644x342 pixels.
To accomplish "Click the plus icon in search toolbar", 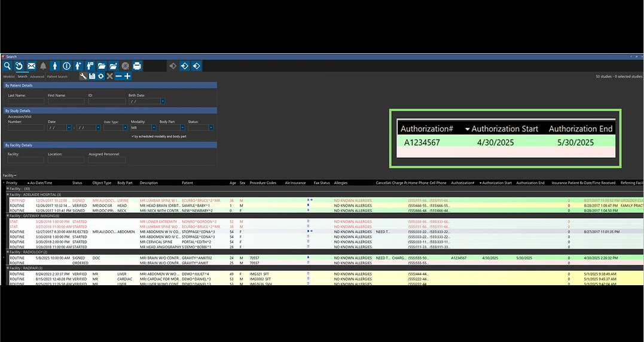I will 127,76.
